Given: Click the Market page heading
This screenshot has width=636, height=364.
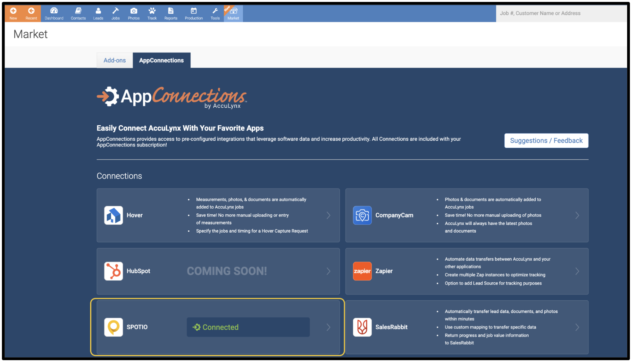Looking at the screenshot, I should 31,34.
